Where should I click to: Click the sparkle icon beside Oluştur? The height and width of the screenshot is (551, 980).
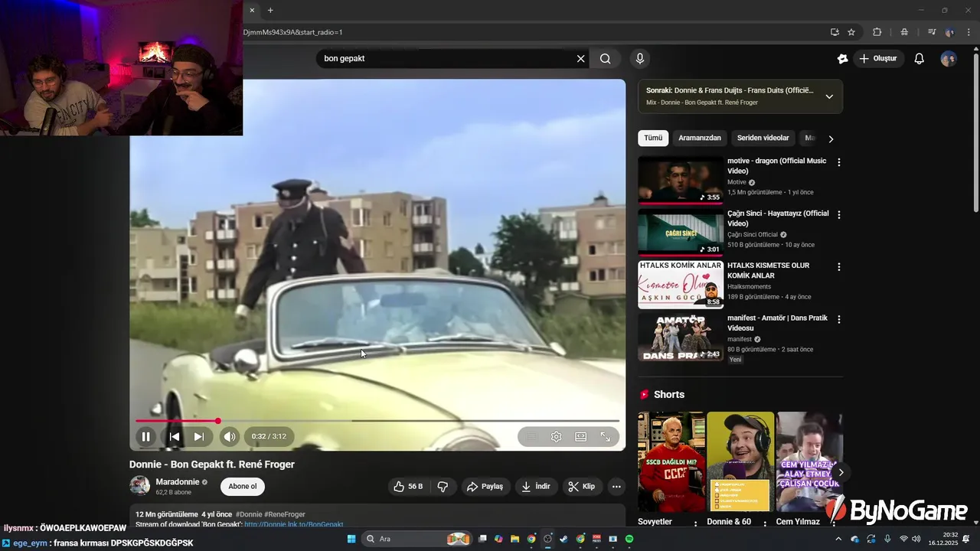click(843, 59)
